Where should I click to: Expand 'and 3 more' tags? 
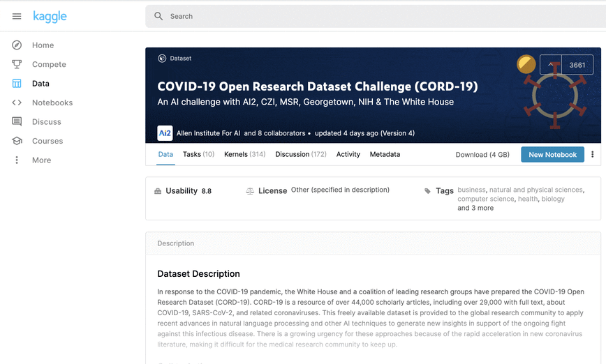(x=475, y=208)
